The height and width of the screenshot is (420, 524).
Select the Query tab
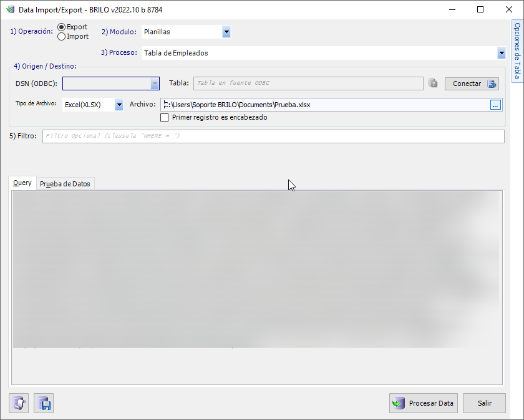[22, 183]
